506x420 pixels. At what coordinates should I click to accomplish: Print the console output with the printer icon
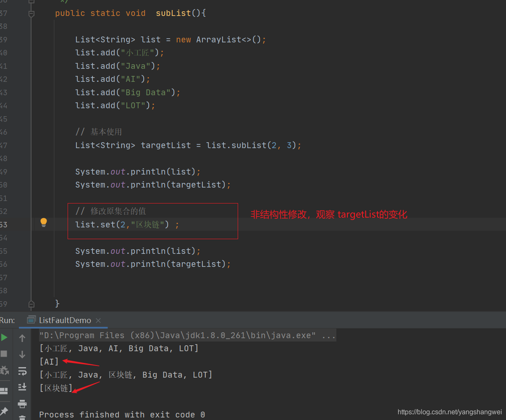[x=22, y=404]
